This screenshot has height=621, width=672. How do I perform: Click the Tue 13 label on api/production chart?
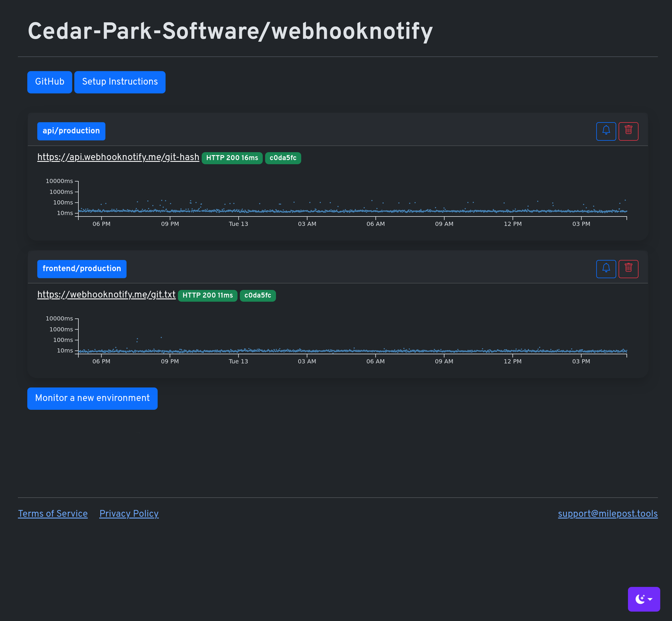[238, 224]
